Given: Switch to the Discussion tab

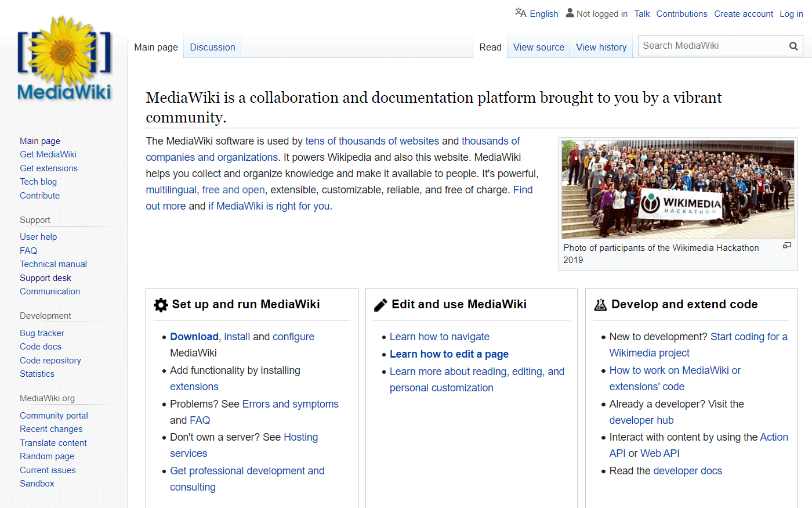Looking at the screenshot, I should point(212,47).
